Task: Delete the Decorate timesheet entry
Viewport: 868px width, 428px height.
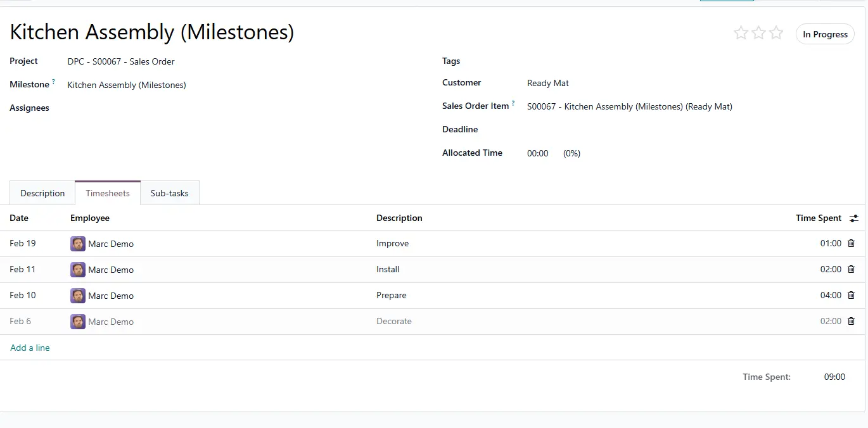Action: tap(851, 321)
